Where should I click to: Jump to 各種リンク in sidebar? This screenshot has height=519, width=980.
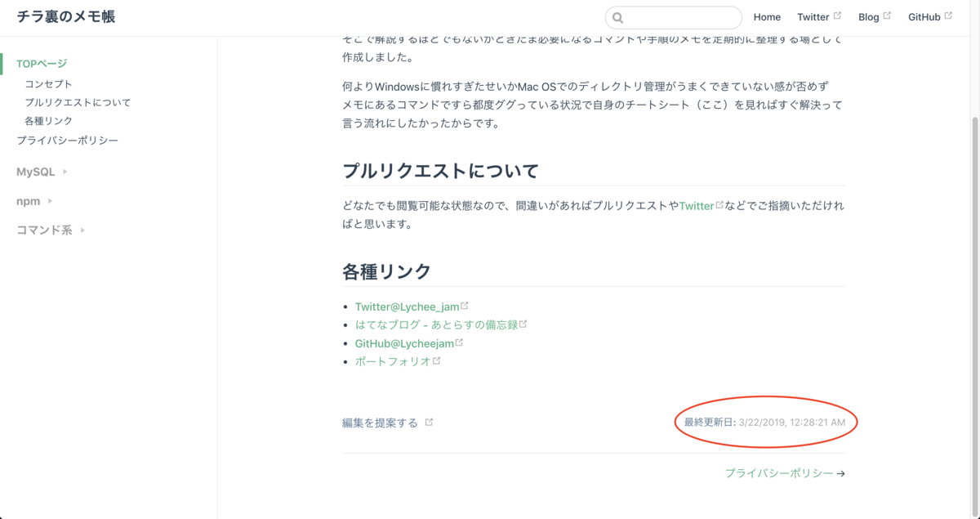48,121
